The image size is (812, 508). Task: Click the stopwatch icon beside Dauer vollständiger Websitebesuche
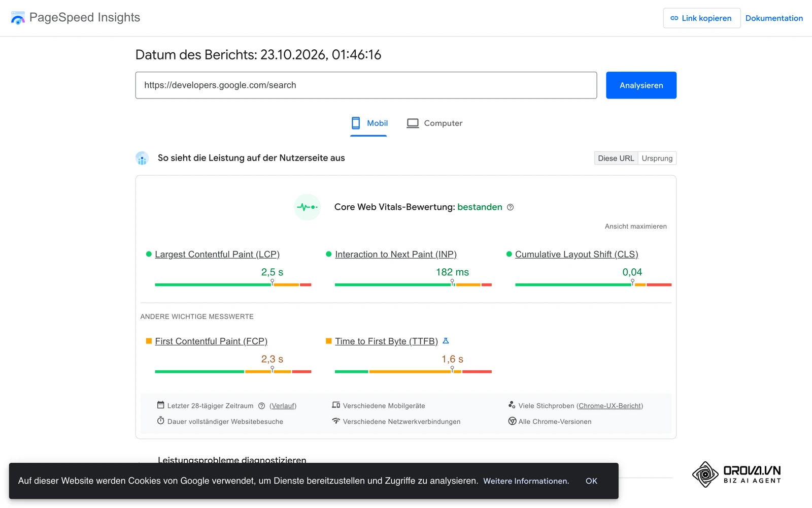(x=160, y=421)
